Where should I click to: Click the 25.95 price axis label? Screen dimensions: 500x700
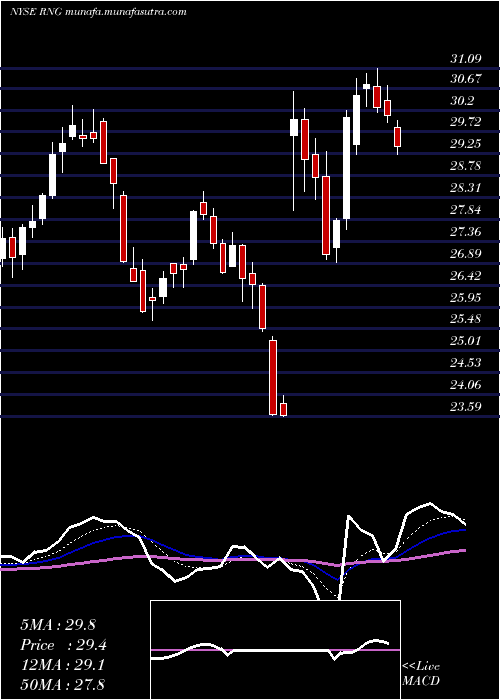tap(466, 297)
